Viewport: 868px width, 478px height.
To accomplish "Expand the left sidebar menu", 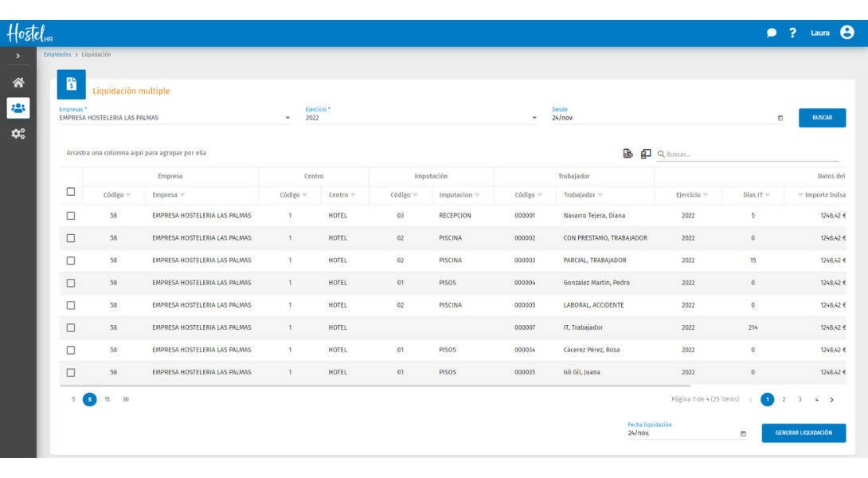I will [x=18, y=56].
